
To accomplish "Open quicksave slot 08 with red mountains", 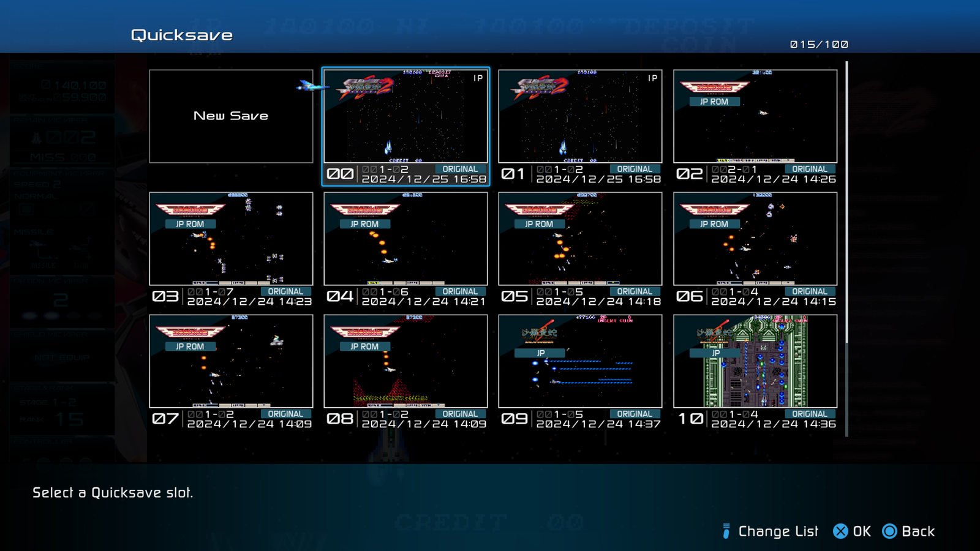I will point(405,361).
